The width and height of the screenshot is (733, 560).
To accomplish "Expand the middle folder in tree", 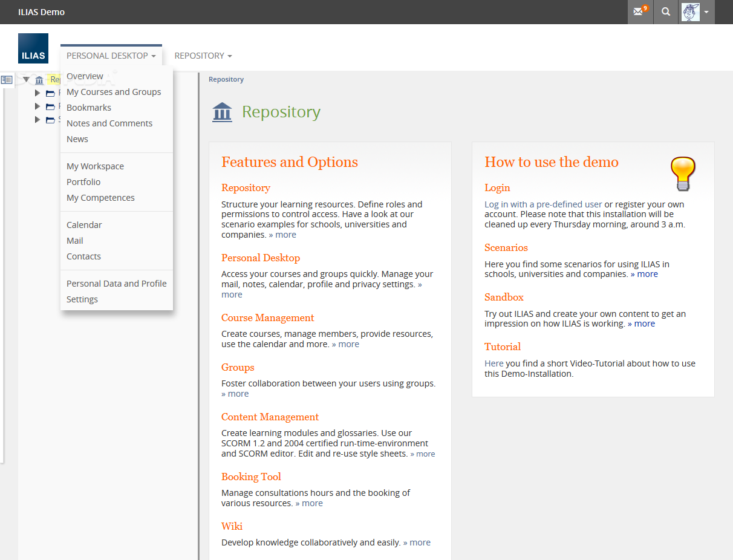I will coord(37,106).
